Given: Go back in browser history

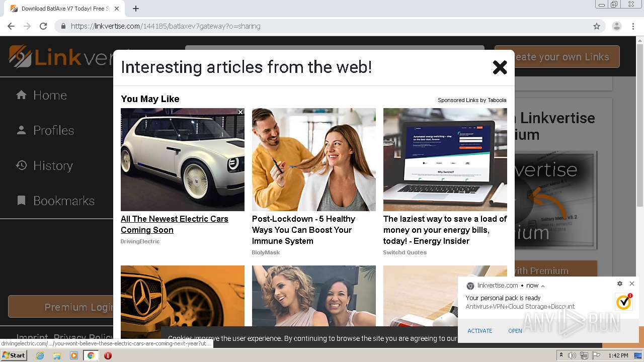Looking at the screenshot, I should [x=11, y=26].
